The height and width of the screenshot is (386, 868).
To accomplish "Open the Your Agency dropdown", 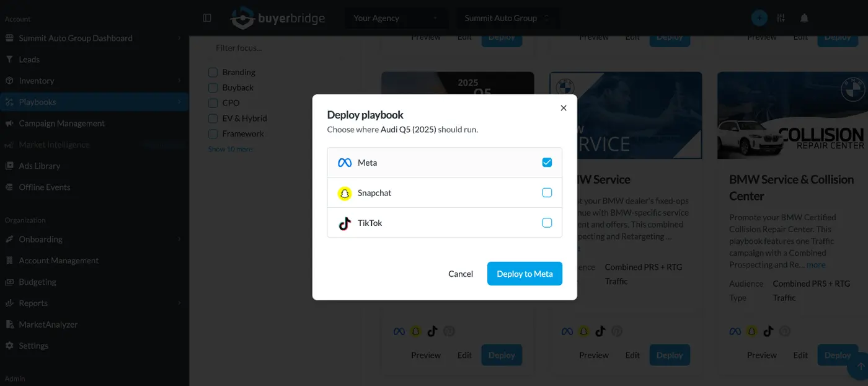I will [396, 18].
